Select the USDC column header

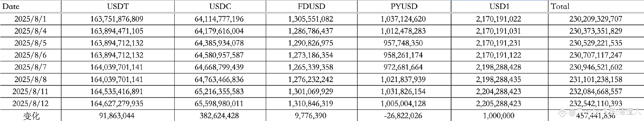pos(220,6)
